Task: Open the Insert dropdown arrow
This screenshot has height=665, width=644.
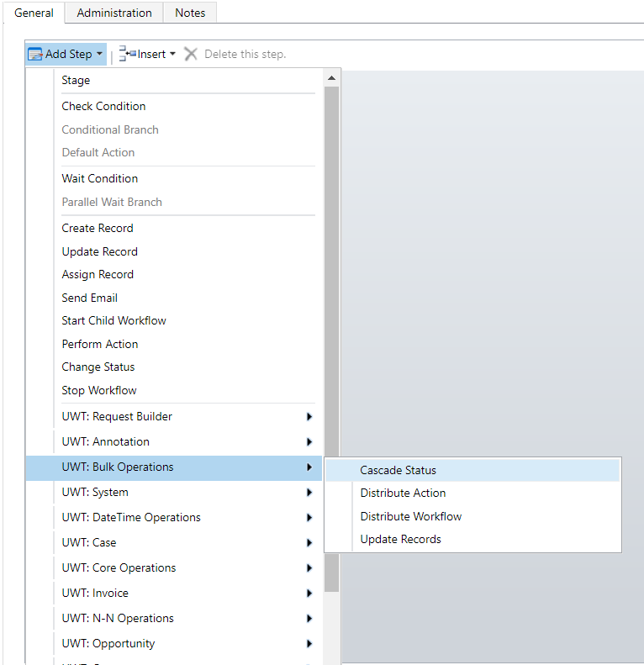Action: 172,55
